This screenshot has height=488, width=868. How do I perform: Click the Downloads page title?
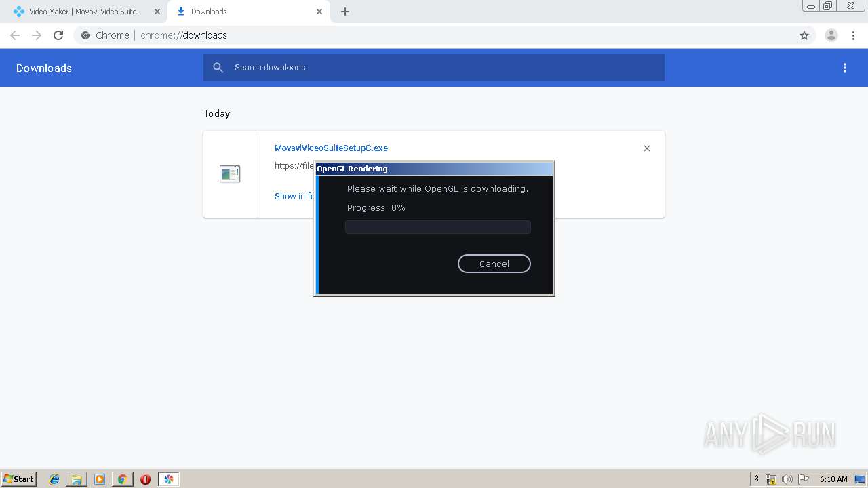[44, 68]
